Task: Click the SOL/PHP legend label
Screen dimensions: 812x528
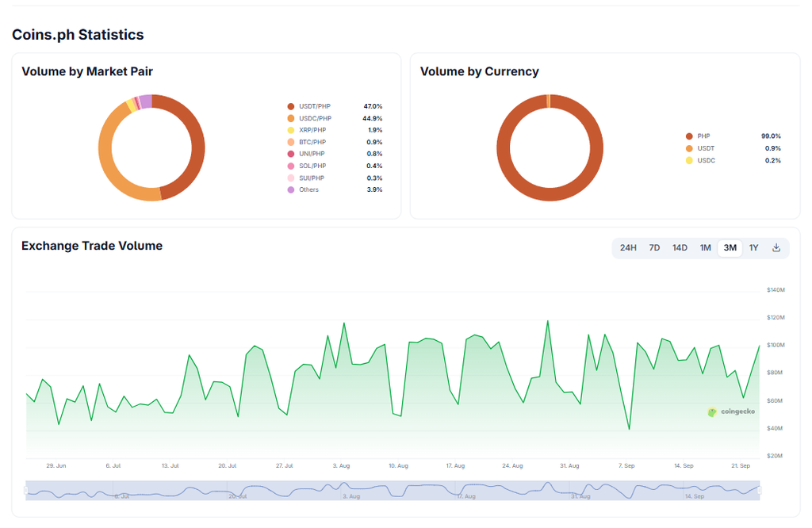Action: (x=312, y=166)
